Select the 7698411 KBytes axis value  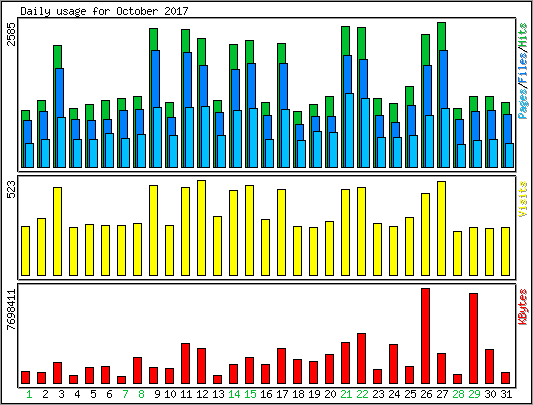pos(12,309)
